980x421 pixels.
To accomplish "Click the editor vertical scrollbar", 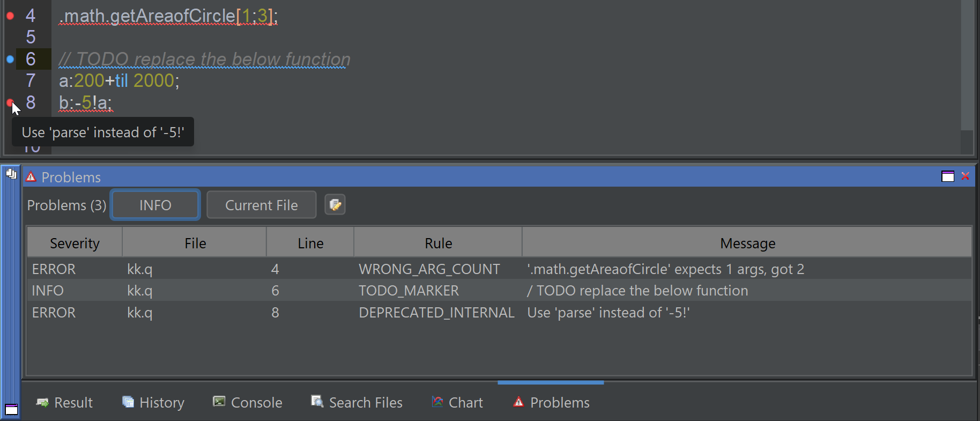I will tap(967, 64).
